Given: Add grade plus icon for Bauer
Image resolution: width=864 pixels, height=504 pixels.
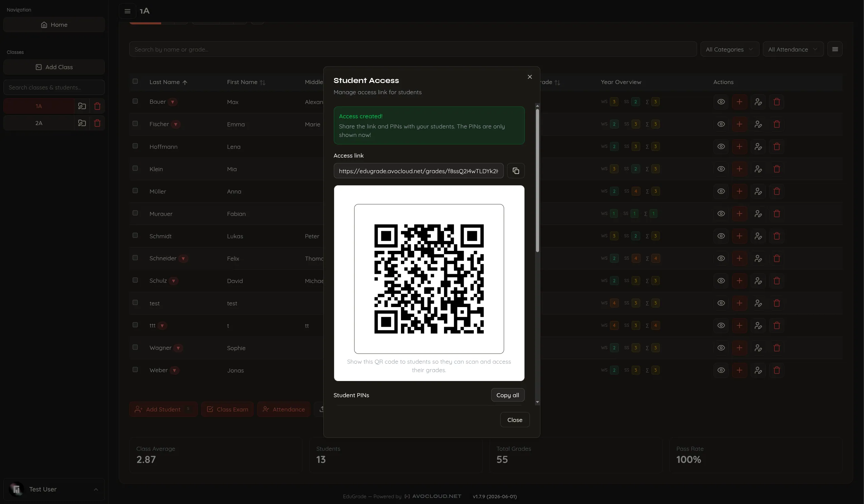Looking at the screenshot, I should (740, 102).
